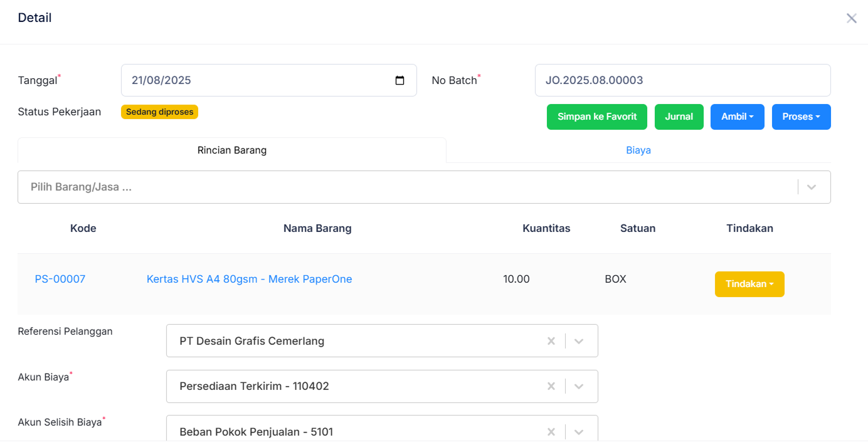Expand the Akun Biaya dropdown chevron
The height and width of the screenshot is (445, 868).
579,386
